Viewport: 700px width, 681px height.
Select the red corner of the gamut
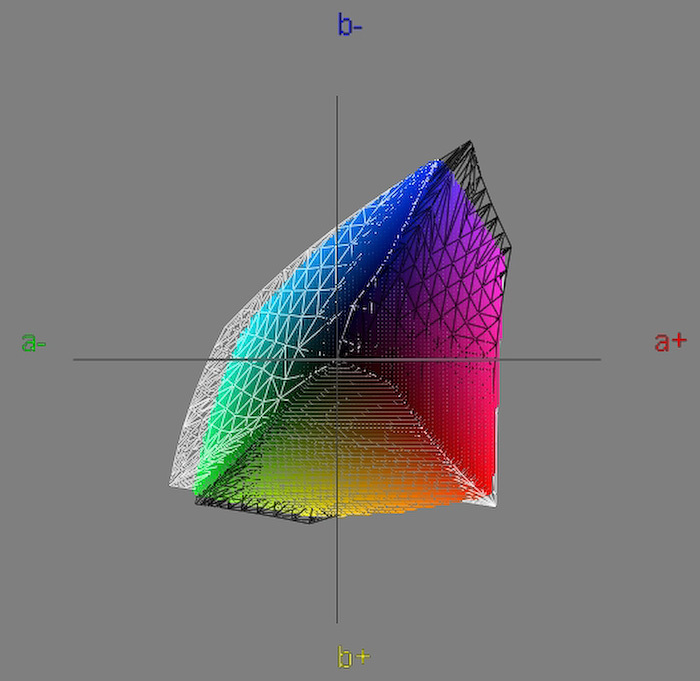coord(485,480)
